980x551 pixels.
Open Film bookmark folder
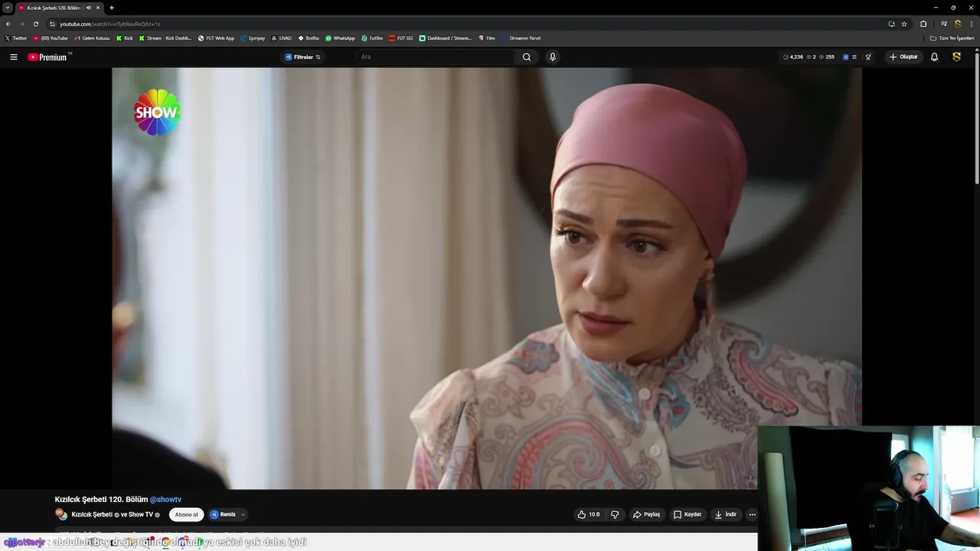click(487, 37)
